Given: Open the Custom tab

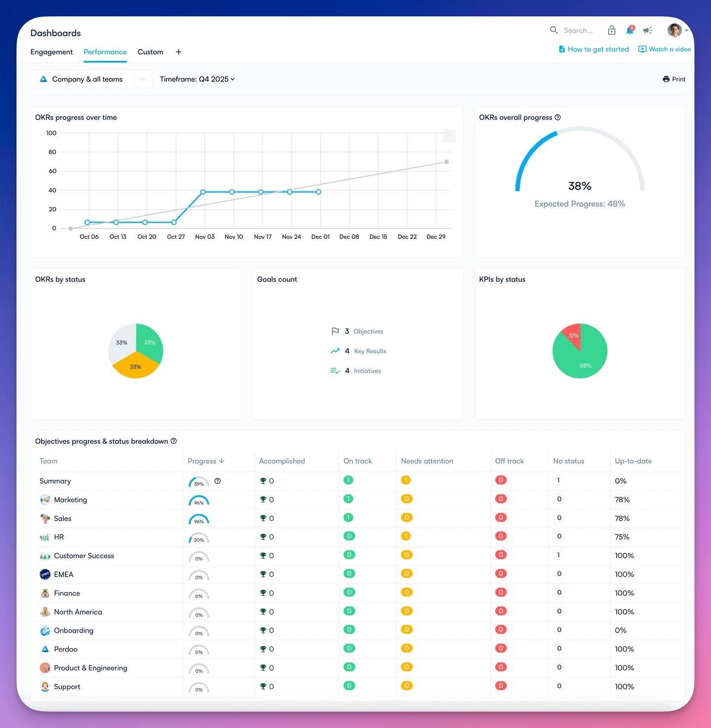Looking at the screenshot, I should (150, 52).
